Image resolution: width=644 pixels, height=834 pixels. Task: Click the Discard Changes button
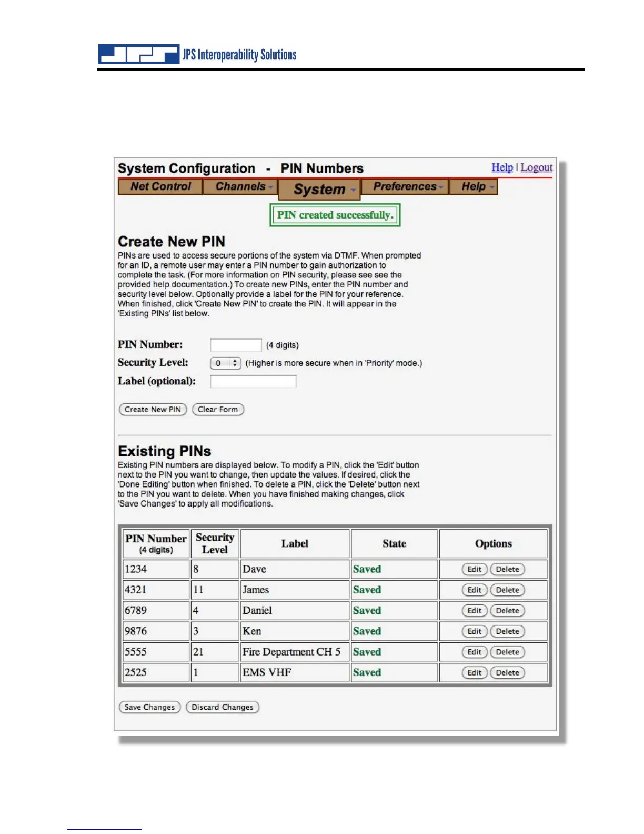coord(223,707)
